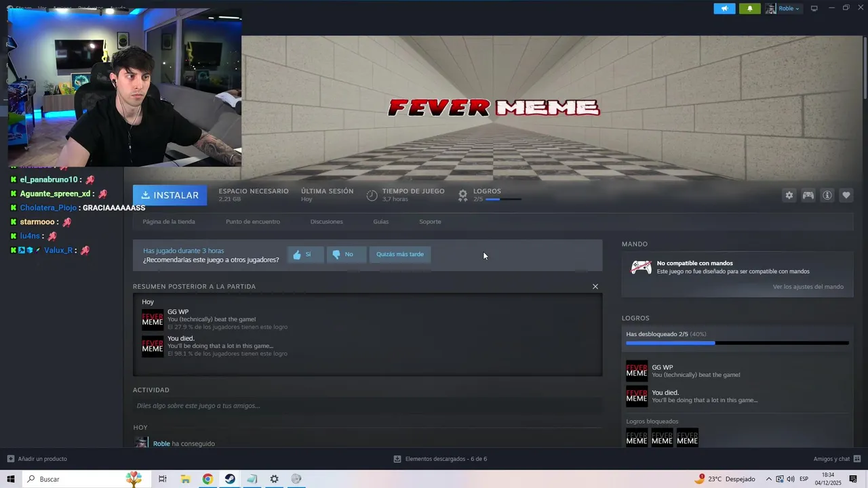The image size is (868, 488).
Task: Click the No compatible con mandos text
Action: point(694,263)
